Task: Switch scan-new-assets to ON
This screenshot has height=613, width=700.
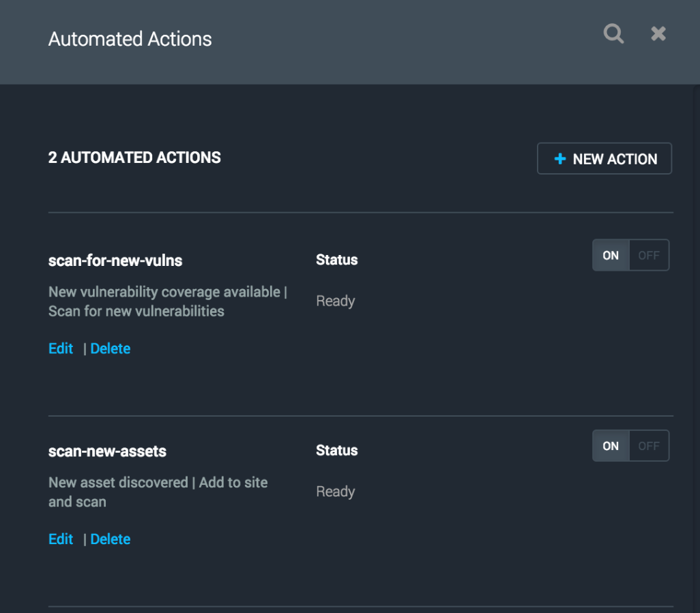Action: (x=611, y=447)
